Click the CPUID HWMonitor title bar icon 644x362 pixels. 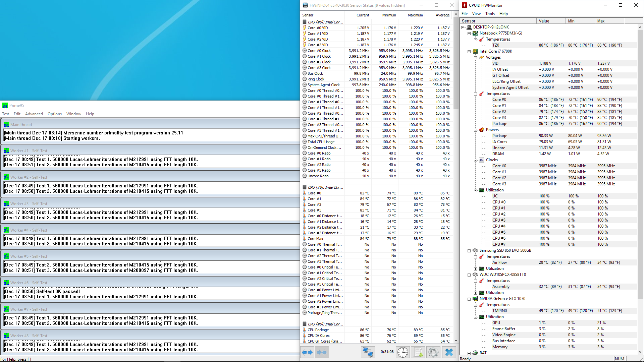point(465,5)
